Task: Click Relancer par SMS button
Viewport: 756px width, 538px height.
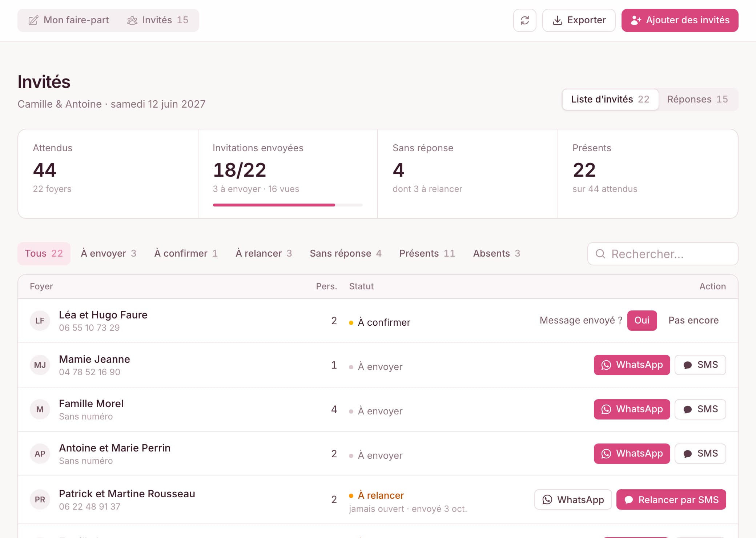Action: tap(671, 499)
